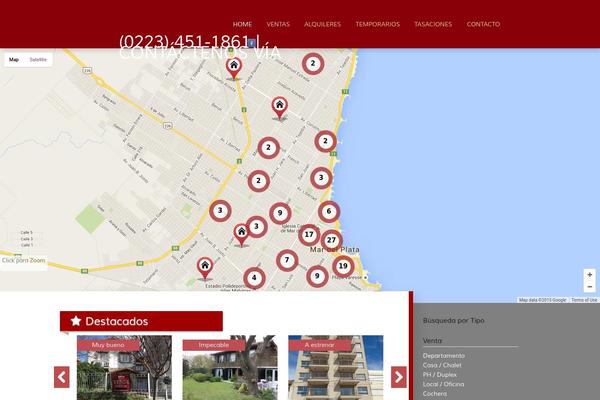
Task: Click the cluster marker labeled 19
Action: [343, 266]
